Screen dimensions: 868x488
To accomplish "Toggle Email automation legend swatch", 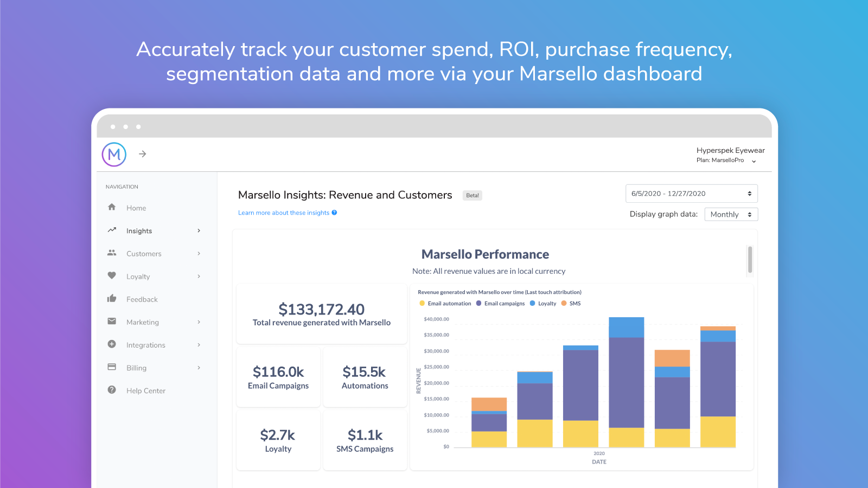I will tap(422, 303).
